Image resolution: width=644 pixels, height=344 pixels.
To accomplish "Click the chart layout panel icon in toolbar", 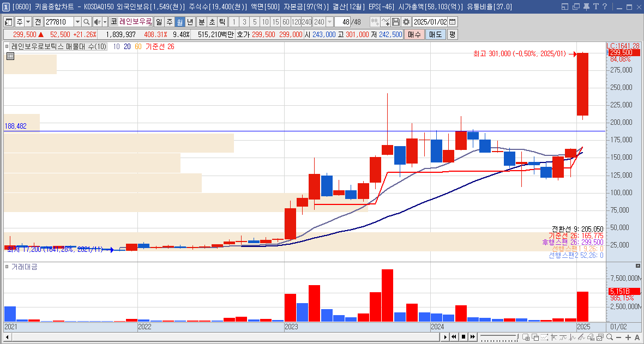I will (8, 22).
